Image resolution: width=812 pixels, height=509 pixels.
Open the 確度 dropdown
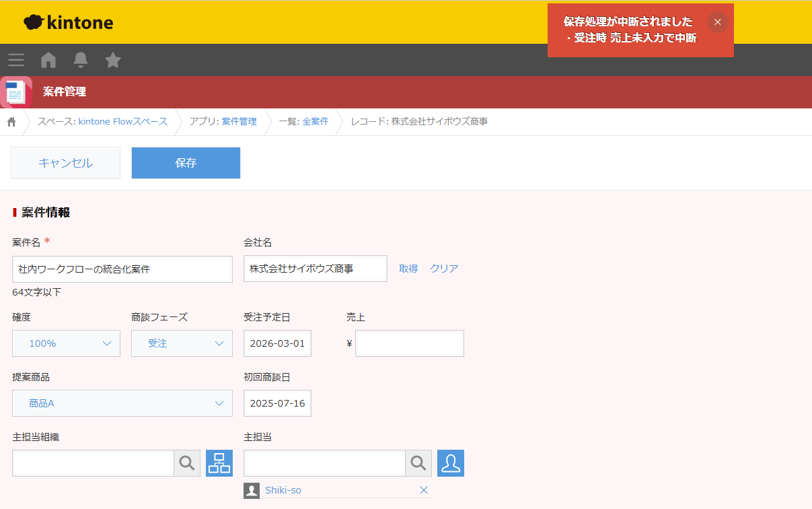(66, 343)
